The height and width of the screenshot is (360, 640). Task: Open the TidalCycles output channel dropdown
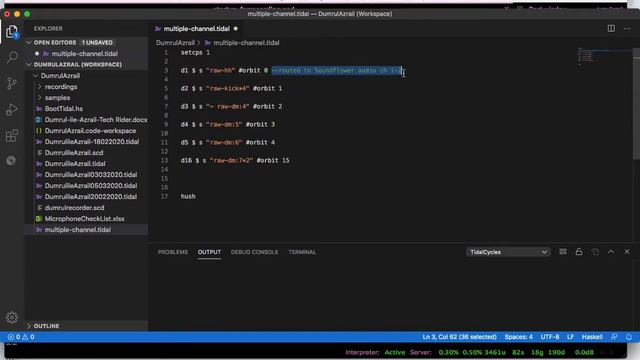point(508,252)
